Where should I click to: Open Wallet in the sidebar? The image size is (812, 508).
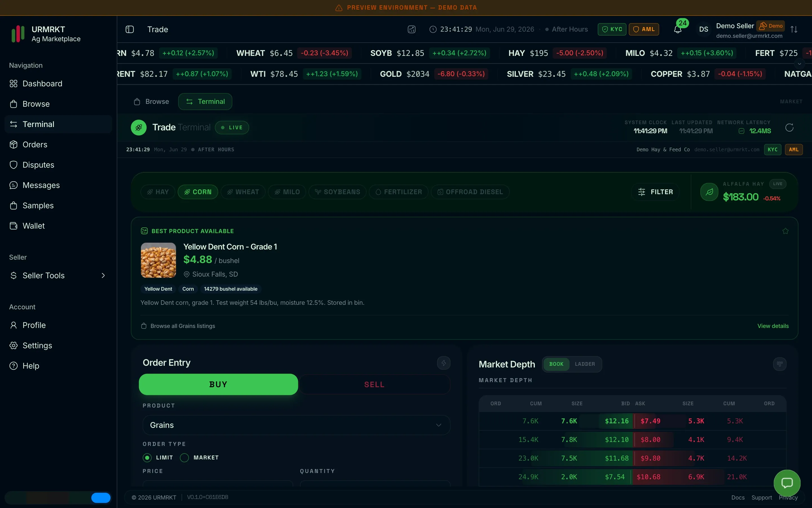click(x=58, y=226)
